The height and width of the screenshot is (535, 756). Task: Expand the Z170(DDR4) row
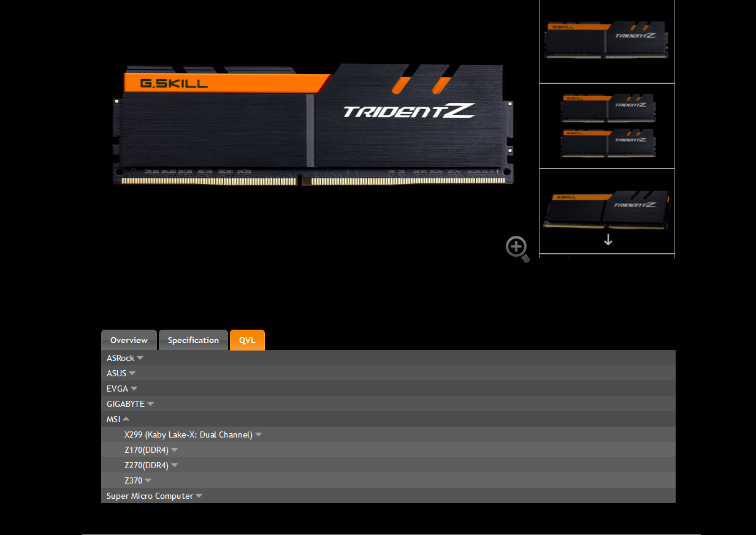point(388,450)
